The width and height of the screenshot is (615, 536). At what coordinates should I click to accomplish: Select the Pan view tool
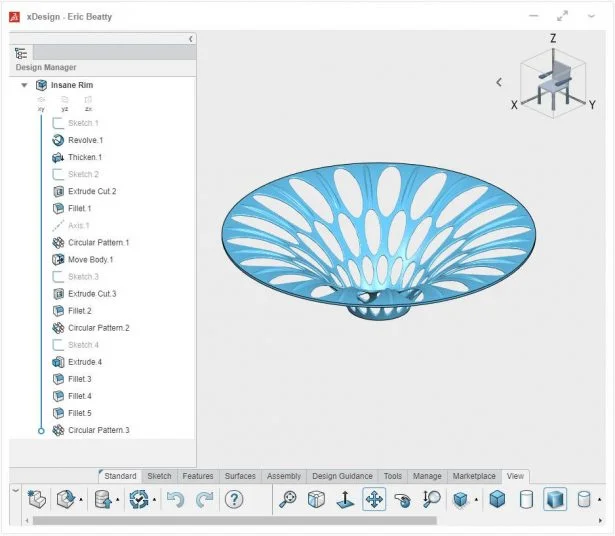(x=374, y=499)
